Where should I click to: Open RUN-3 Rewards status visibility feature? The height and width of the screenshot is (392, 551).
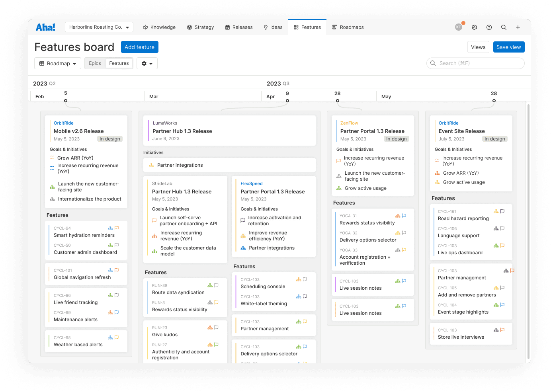click(180, 310)
